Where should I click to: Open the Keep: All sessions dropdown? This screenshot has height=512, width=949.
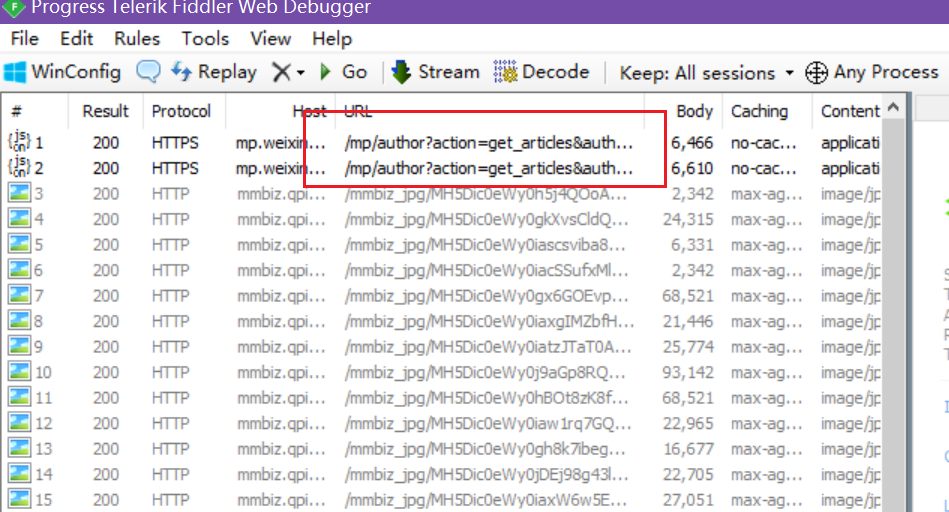pos(706,73)
